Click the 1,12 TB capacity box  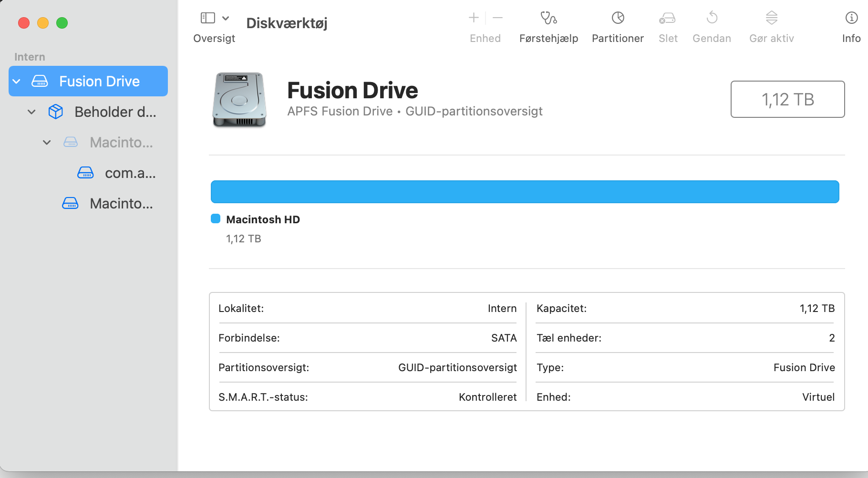click(x=787, y=99)
